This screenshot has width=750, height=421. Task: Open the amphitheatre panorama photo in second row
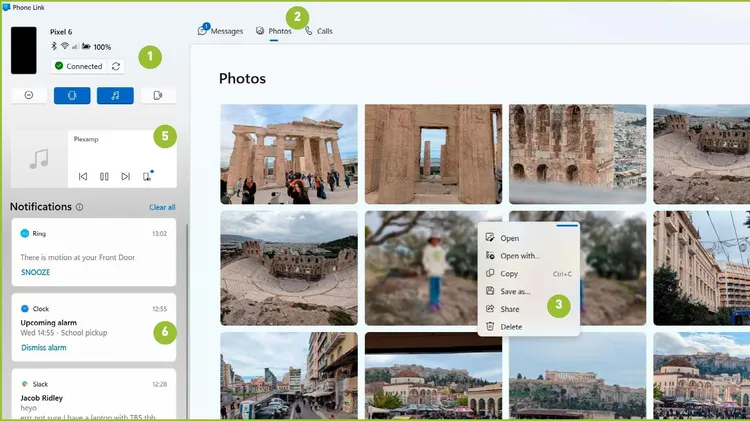coord(289,268)
